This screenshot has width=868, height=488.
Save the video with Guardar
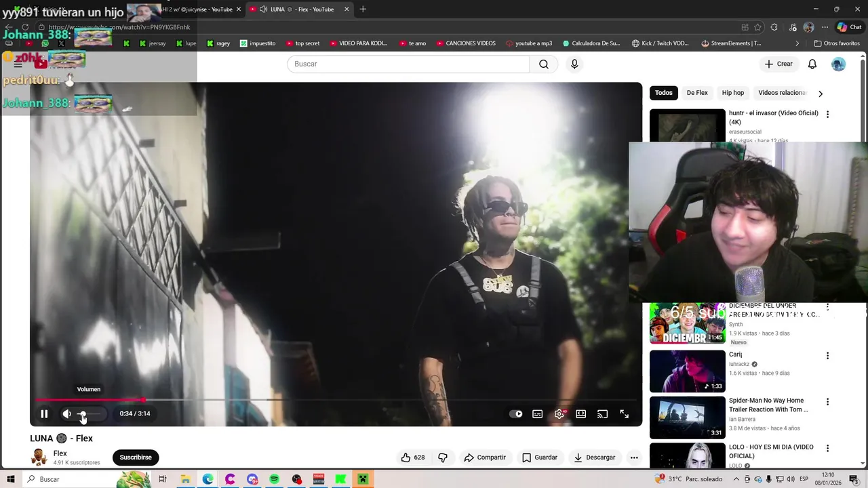[x=540, y=457]
